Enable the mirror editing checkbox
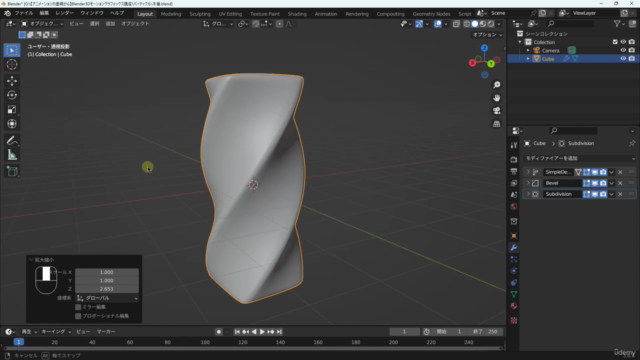The height and width of the screenshot is (360, 640). click(78, 307)
